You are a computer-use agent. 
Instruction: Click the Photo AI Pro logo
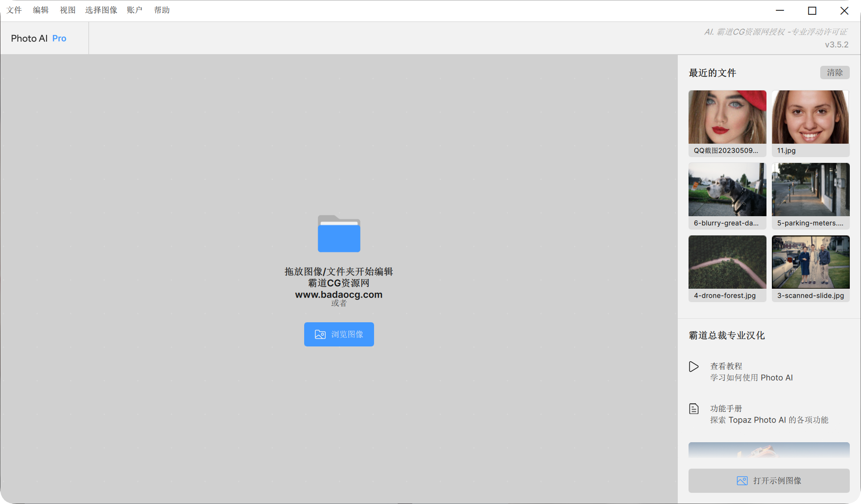[x=39, y=38]
